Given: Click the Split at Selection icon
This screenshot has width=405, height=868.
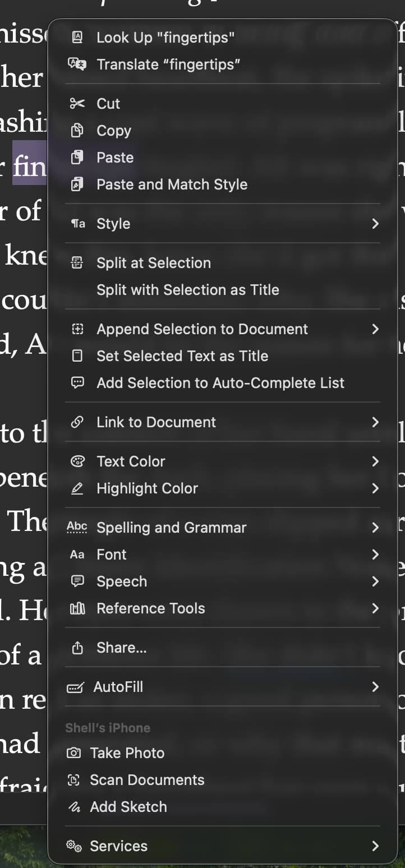Looking at the screenshot, I should click(77, 263).
